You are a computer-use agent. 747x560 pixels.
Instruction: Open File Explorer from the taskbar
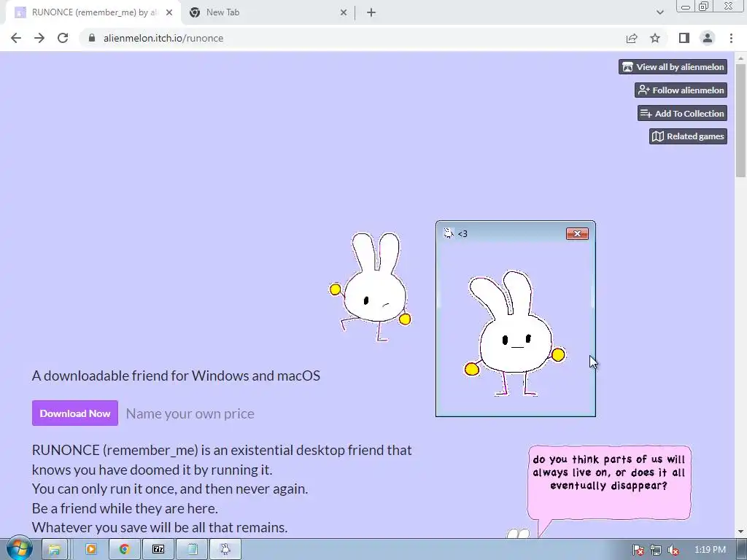(54, 550)
